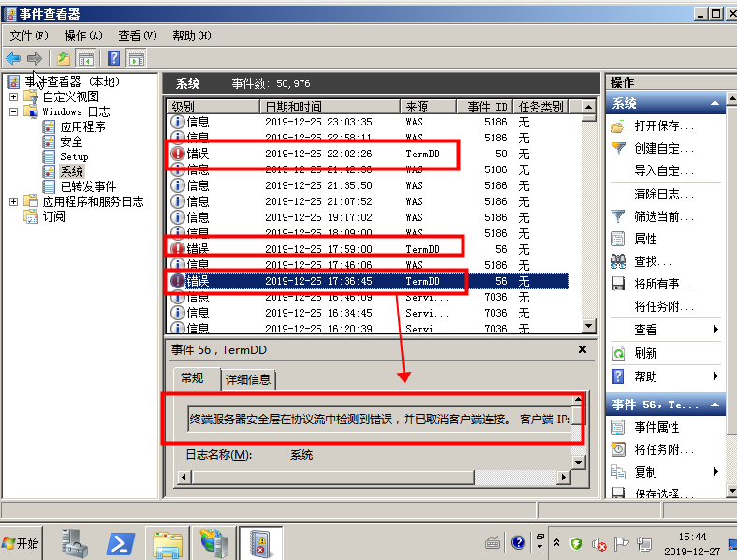Open the 操作(A) menu
Screen dimensions: 737x560
[x=82, y=36]
